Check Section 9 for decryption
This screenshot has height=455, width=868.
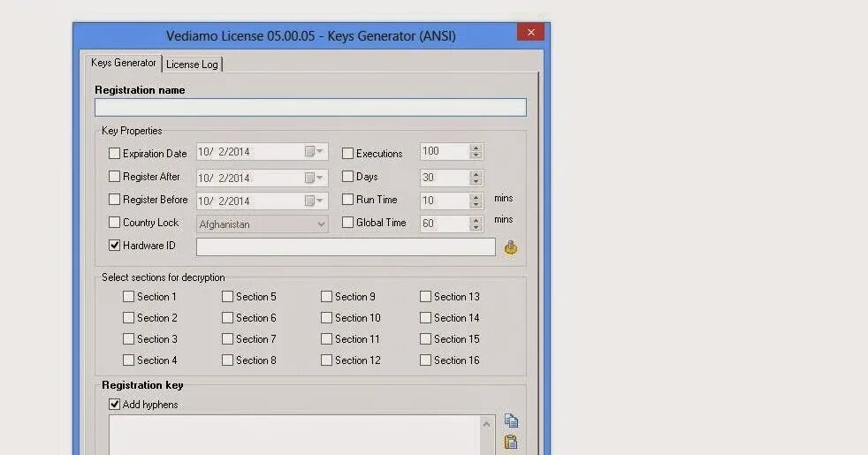(327, 297)
